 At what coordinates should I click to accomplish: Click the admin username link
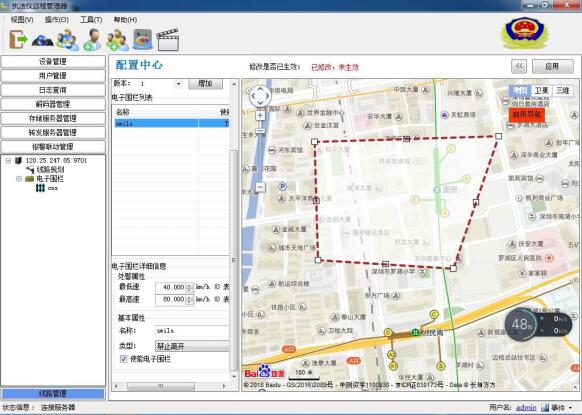pyautogui.click(x=526, y=408)
